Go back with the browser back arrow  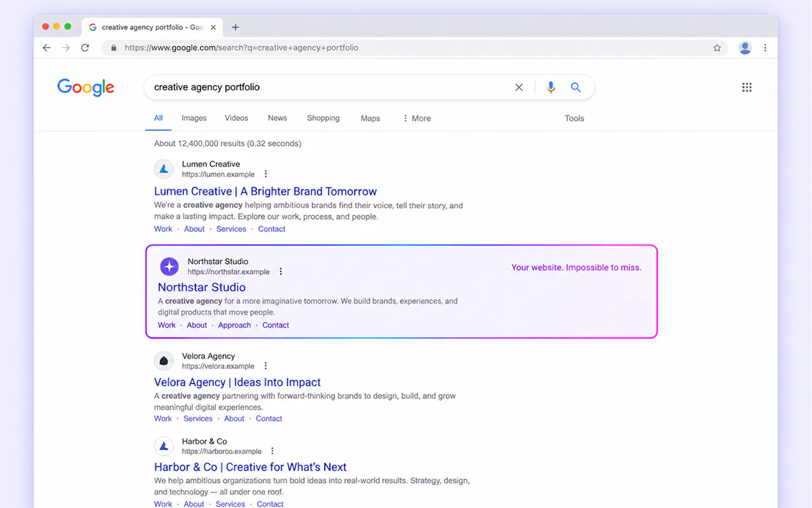click(x=47, y=48)
